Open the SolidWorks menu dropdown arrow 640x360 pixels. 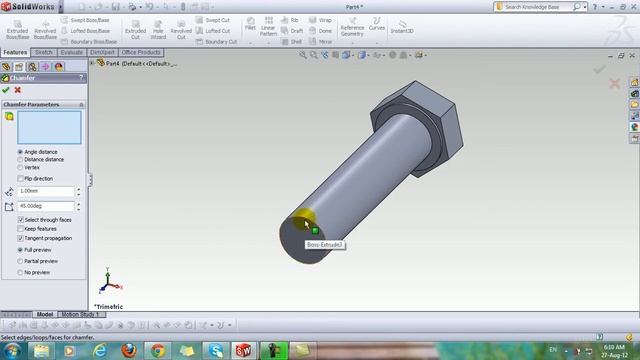click(x=60, y=7)
